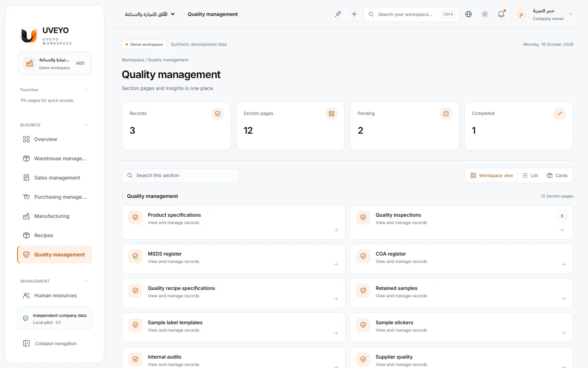This screenshot has width=588, height=368.
Task: Open Human resources in the sidebar
Action: (x=55, y=296)
